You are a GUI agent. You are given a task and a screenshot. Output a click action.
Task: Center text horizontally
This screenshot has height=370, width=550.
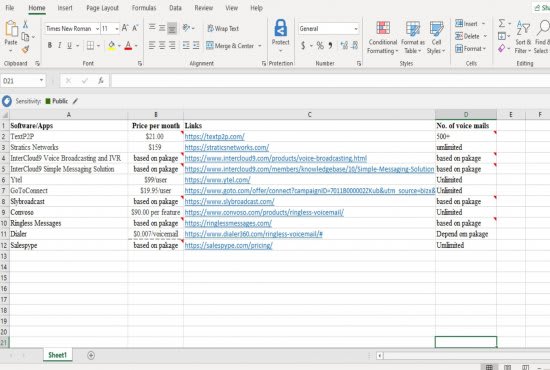coord(162,45)
